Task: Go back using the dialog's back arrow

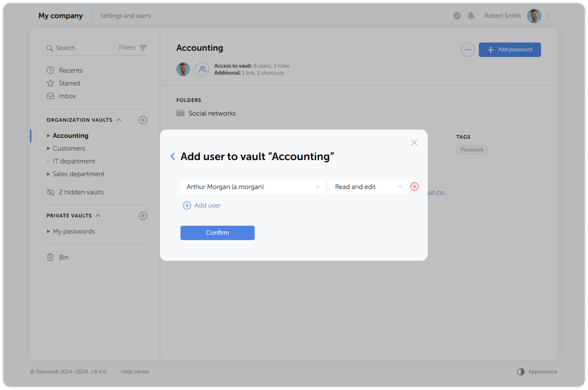Action: 173,156
